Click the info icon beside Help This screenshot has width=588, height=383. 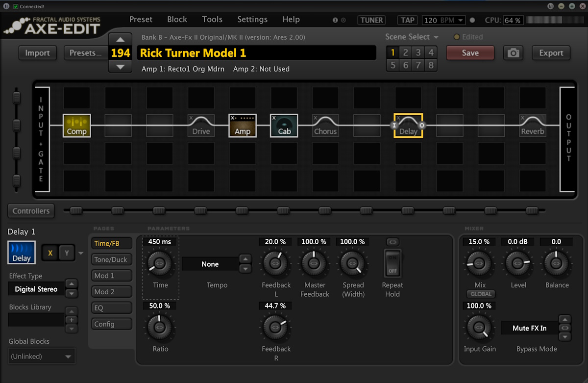click(x=335, y=20)
